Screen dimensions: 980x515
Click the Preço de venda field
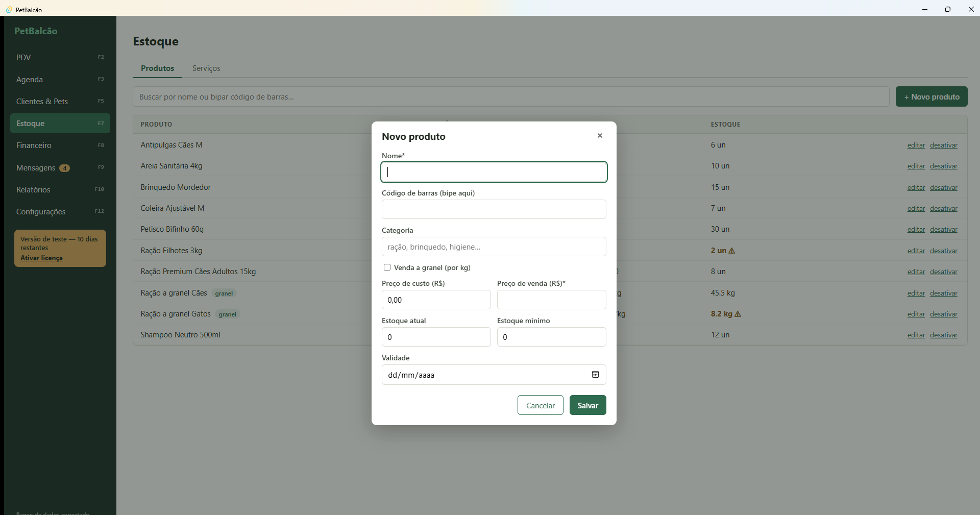[552, 300]
